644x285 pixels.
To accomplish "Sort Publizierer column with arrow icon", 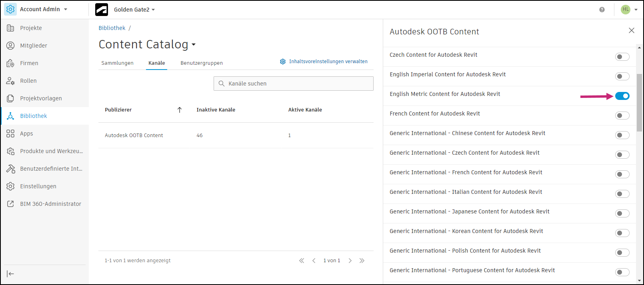I will (180, 110).
